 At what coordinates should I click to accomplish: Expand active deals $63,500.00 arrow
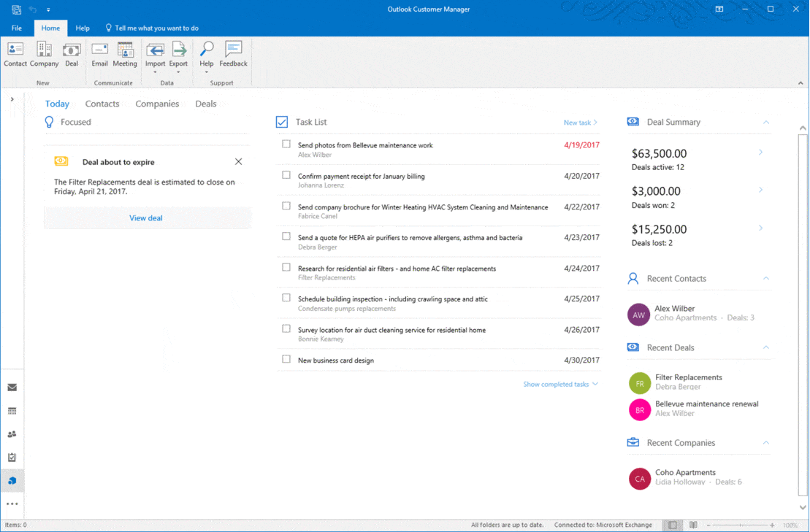(760, 153)
